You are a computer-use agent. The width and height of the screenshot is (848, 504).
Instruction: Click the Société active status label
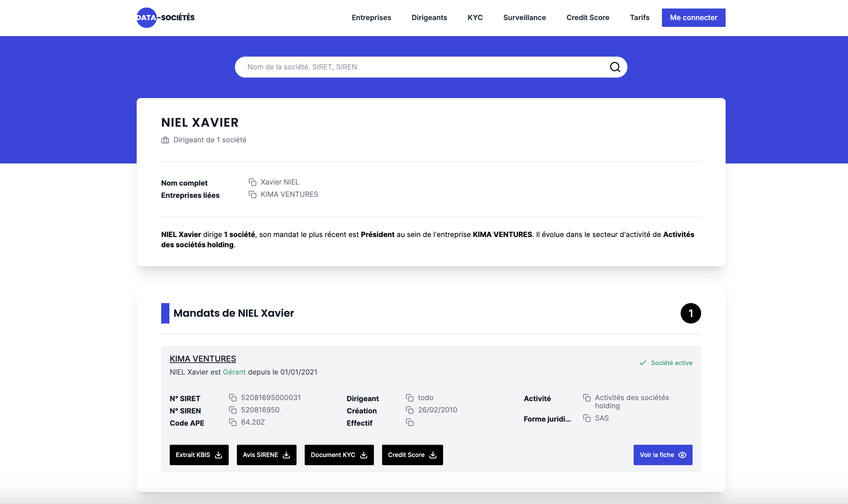671,363
